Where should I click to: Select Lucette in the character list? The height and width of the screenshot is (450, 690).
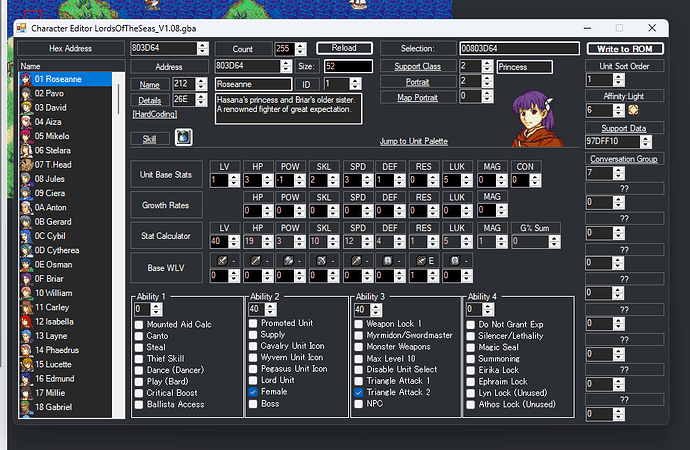53,365
